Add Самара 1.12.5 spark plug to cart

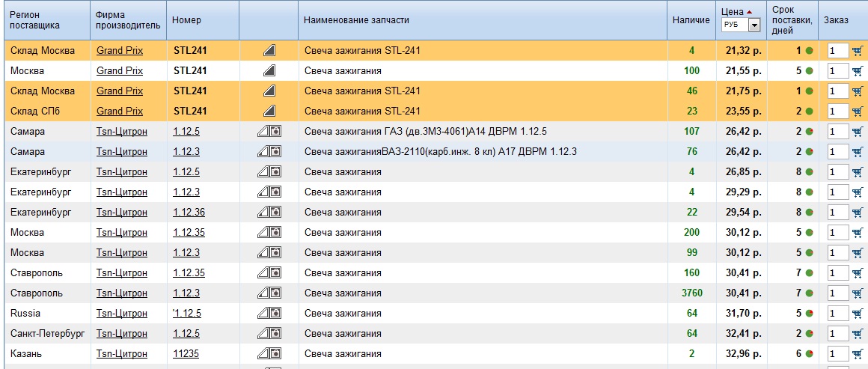click(858, 131)
